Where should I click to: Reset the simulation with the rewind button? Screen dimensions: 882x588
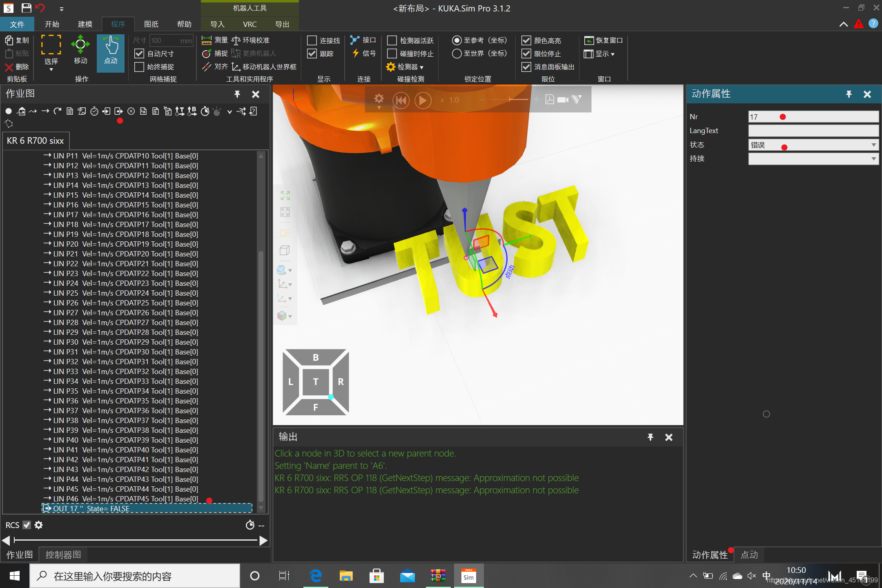(401, 100)
